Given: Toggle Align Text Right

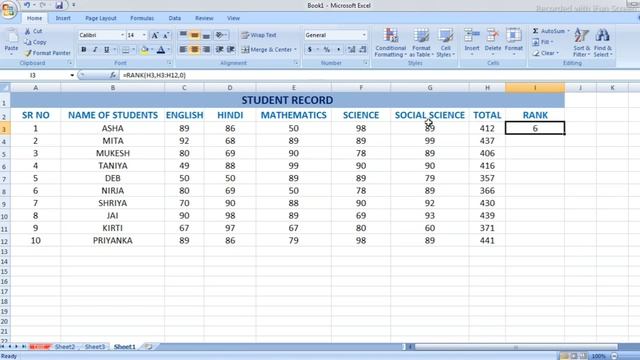Looking at the screenshot, I should point(206,50).
